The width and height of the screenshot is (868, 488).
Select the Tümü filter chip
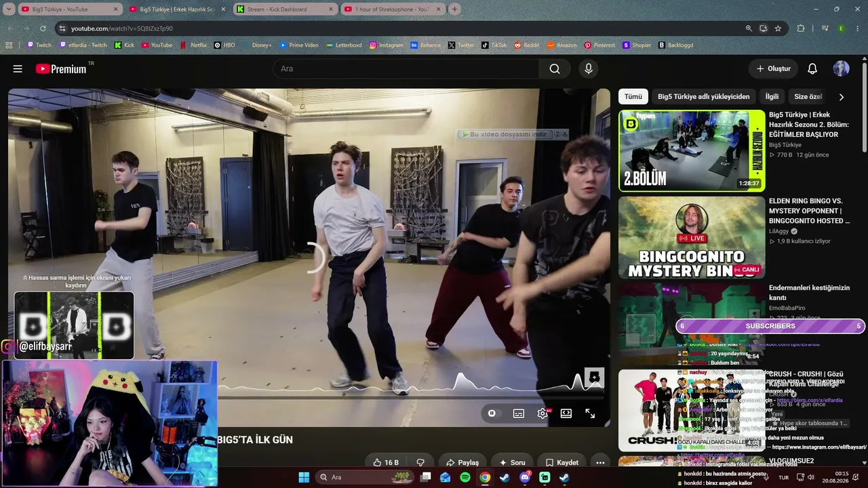(x=633, y=97)
